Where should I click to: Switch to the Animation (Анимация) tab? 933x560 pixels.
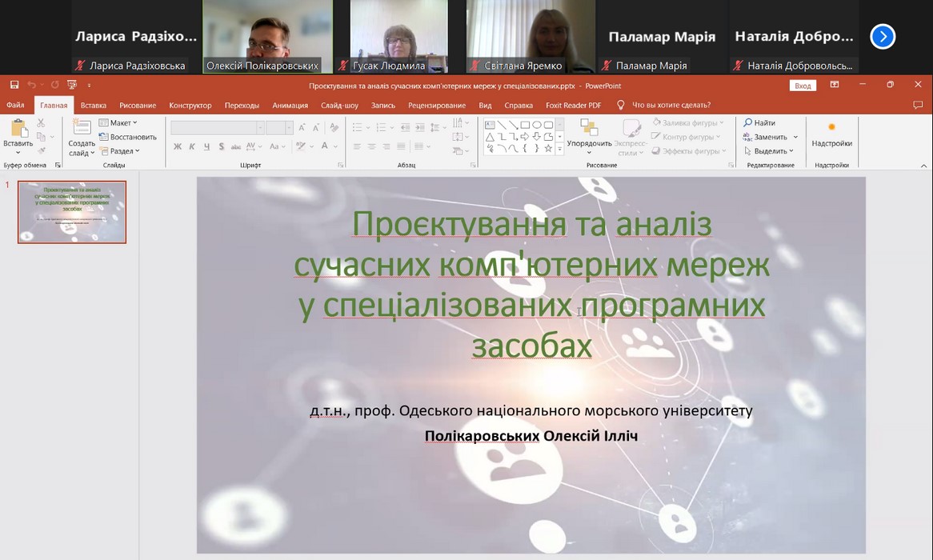point(290,105)
